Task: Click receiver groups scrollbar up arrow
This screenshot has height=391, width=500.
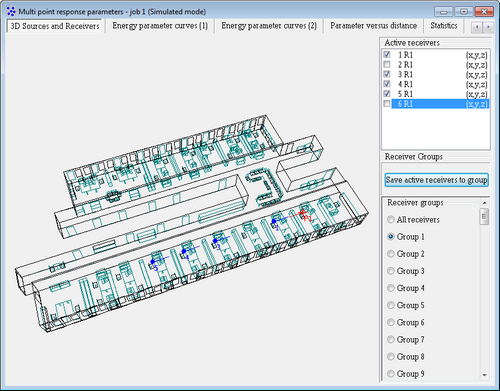Action: tap(484, 203)
